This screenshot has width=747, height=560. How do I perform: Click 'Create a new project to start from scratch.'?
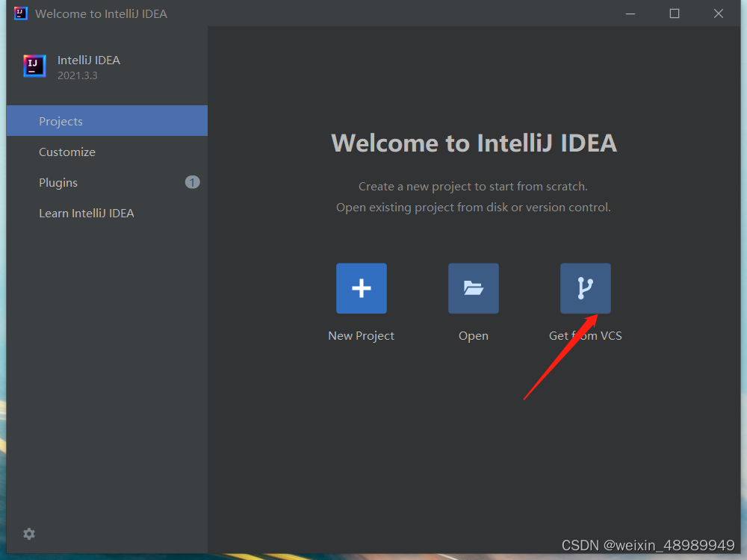point(473,186)
